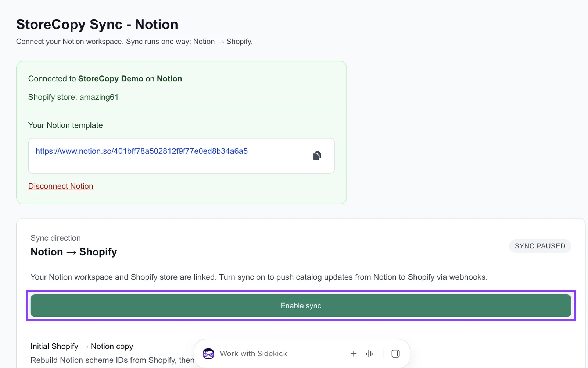Open the notion.so template URL link
The image size is (588, 368).
(141, 151)
